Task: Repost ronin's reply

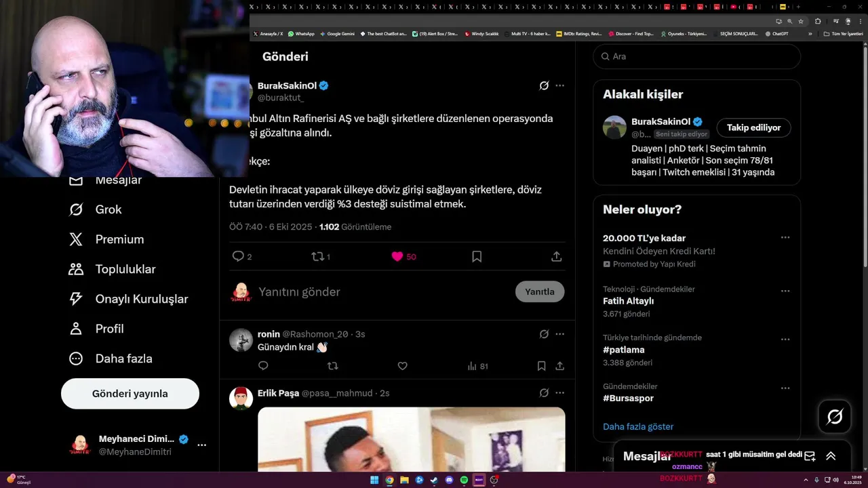Action: [332, 366]
